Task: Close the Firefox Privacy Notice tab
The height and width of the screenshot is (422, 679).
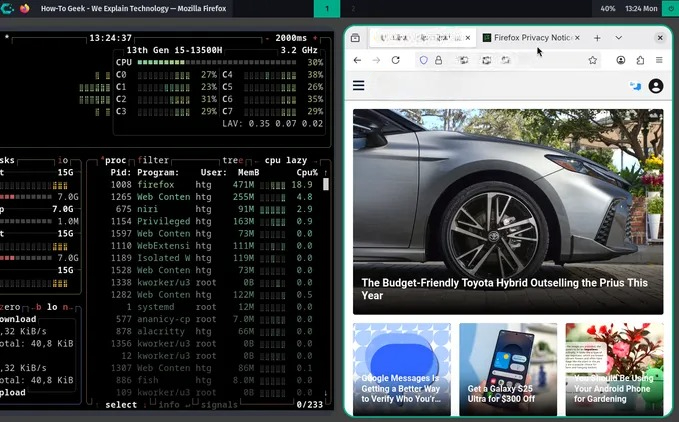Action: click(577, 38)
